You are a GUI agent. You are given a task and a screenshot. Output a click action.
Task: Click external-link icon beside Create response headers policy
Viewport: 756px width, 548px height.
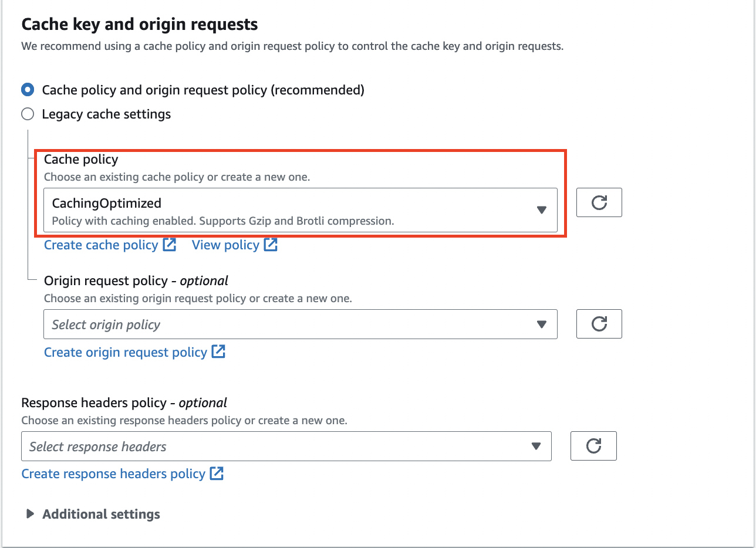tap(217, 473)
